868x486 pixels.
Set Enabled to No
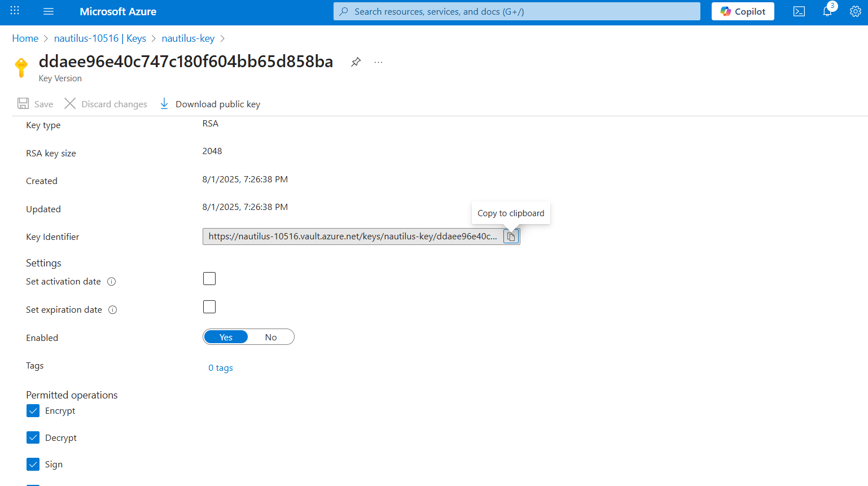click(271, 337)
